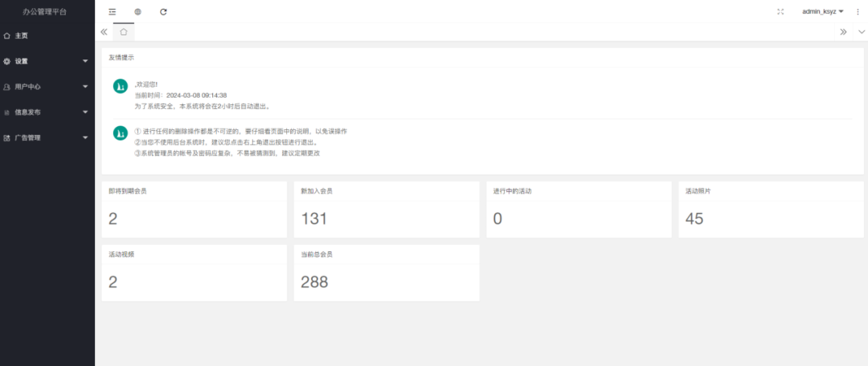Click the gear icon beside 设置
This screenshot has height=366, width=868.
point(6,61)
